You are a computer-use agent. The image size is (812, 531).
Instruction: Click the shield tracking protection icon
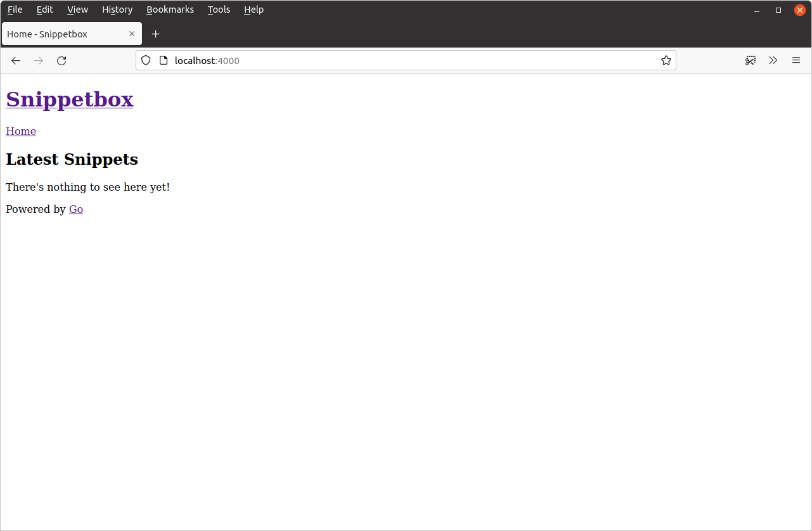click(146, 61)
